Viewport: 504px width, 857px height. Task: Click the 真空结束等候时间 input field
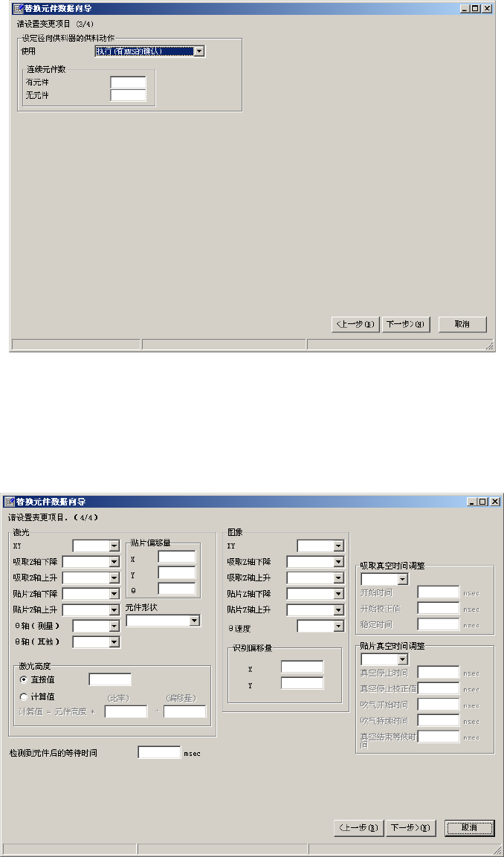coord(439,737)
